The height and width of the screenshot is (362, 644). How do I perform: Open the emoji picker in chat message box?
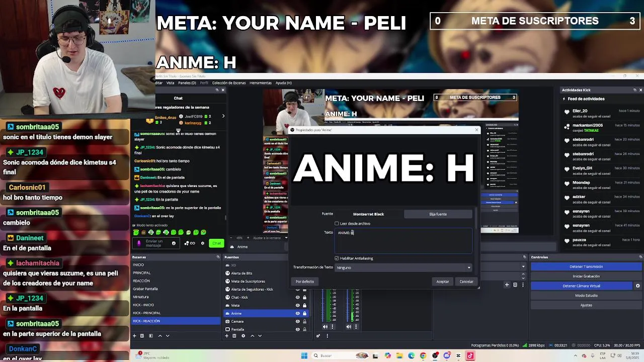[x=174, y=243]
